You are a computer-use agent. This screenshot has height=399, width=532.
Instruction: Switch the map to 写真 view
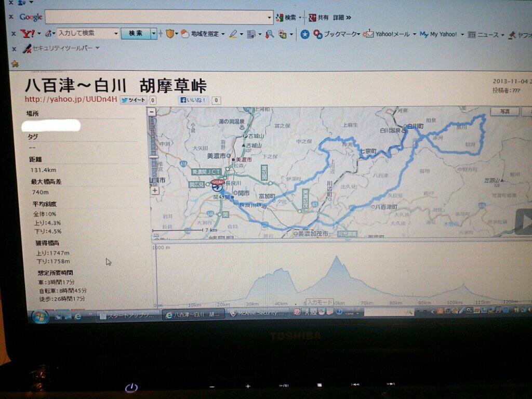tap(505, 111)
